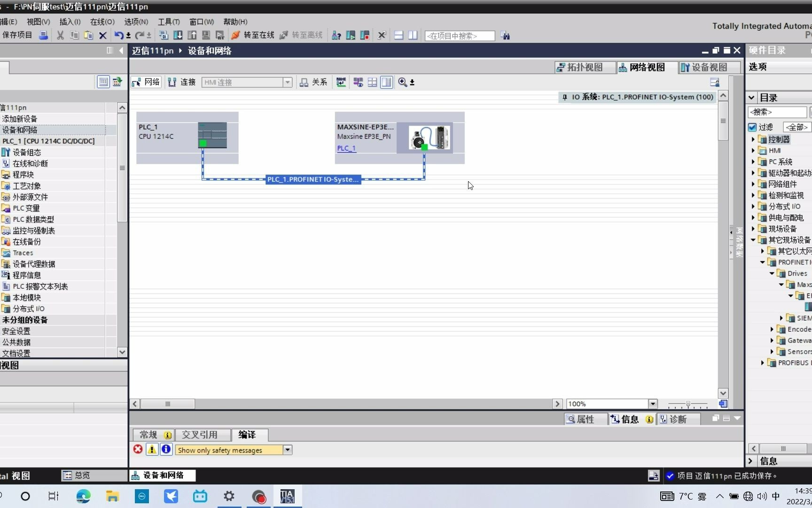This screenshot has height=508, width=812.
Task: Open the 设备组态 item in project tree
Action: pyautogui.click(x=27, y=152)
